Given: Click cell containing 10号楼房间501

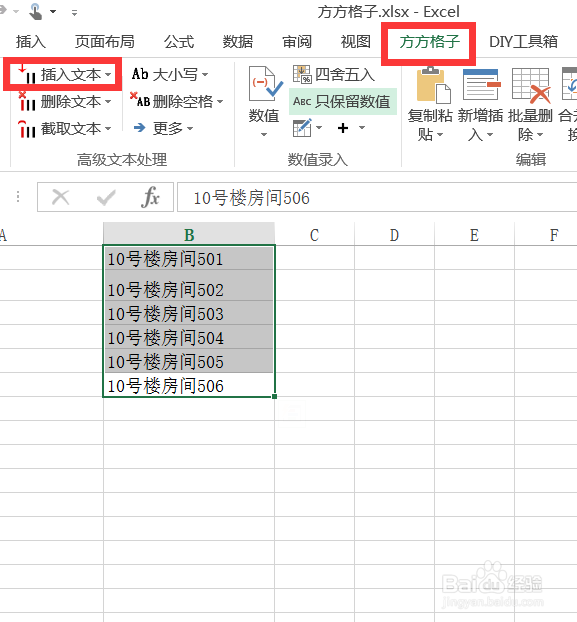Looking at the screenshot, I should tap(189, 258).
